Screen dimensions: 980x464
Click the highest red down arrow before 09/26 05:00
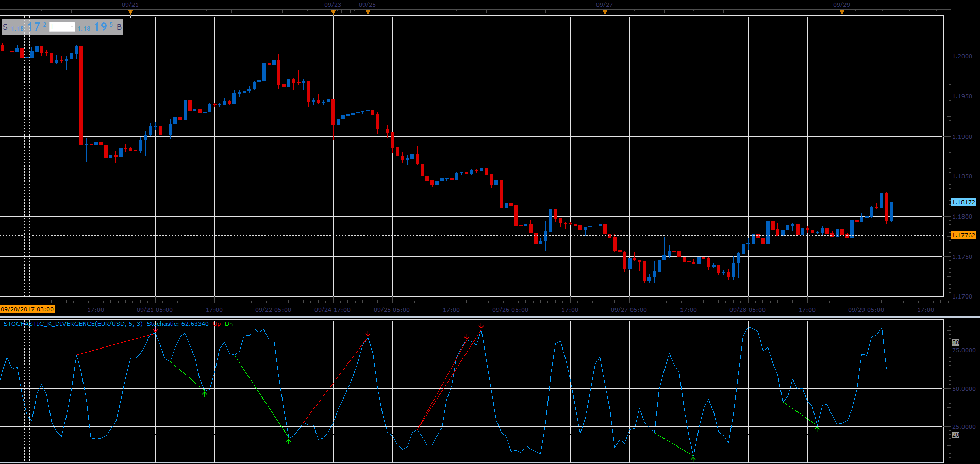[x=481, y=326]
